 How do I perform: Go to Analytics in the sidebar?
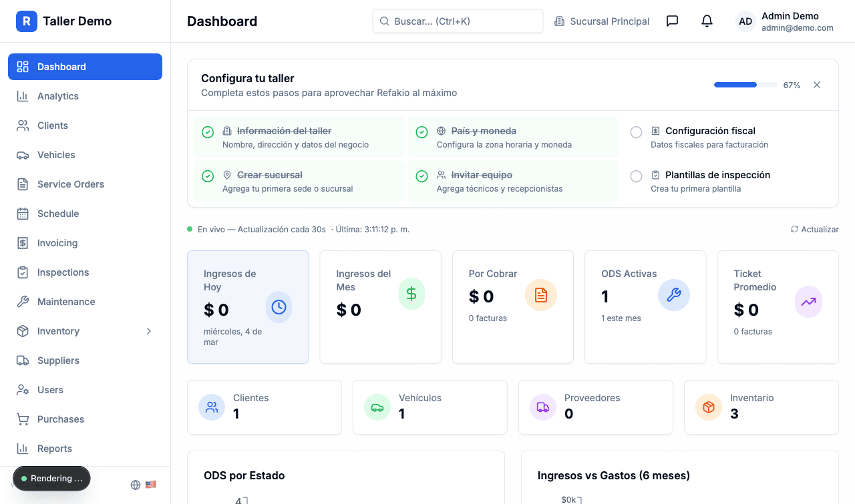point(85,96)
